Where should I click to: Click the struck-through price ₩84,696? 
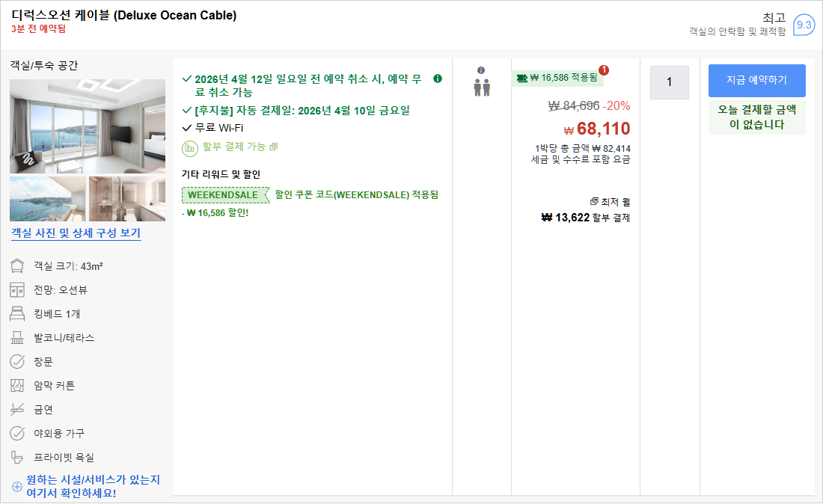click(x=574, y=106)
